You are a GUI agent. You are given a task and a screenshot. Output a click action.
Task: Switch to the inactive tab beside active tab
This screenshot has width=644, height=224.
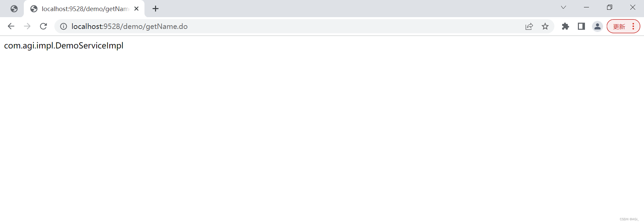pyautogui.click(x=14, y=9)
